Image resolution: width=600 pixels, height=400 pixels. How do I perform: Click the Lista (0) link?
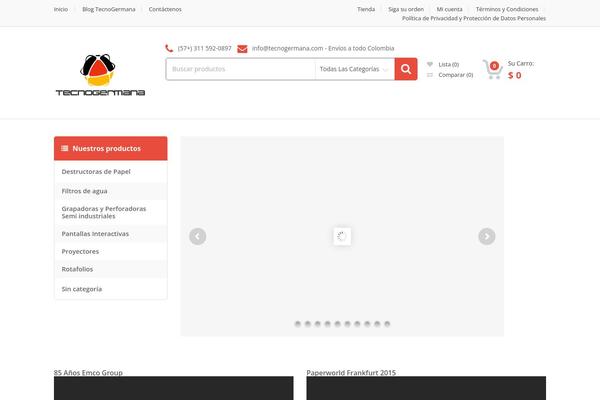(x=448, y=64)
